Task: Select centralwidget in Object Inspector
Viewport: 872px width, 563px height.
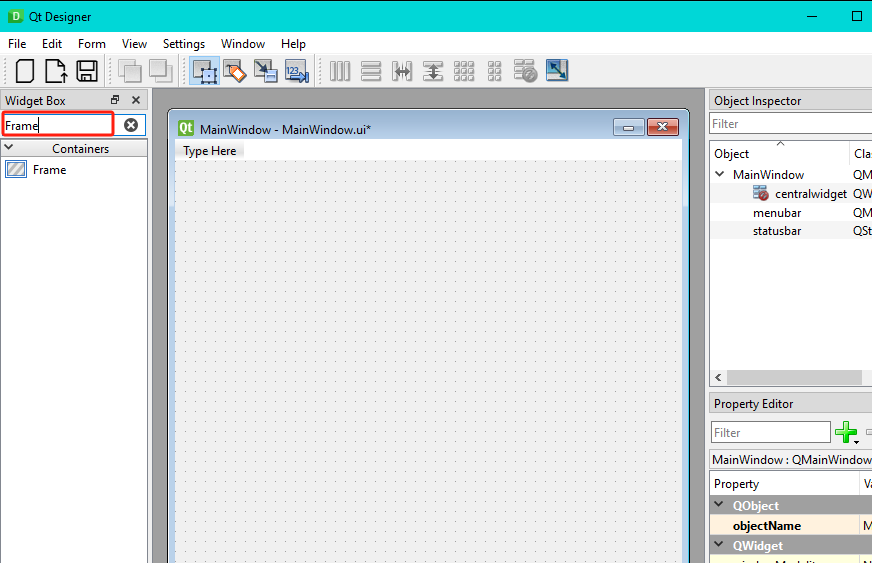Action: click(811, 194)
